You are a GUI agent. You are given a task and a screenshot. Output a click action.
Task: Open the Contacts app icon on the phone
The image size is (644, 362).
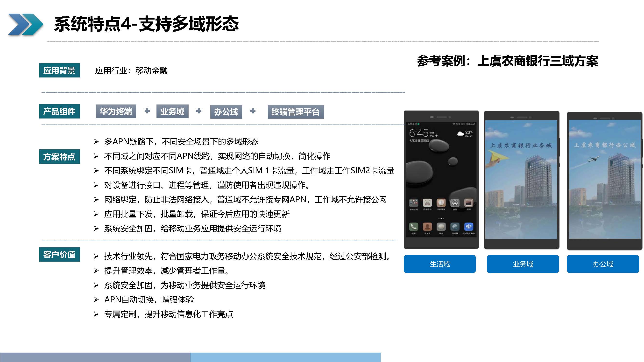point(427,227)
